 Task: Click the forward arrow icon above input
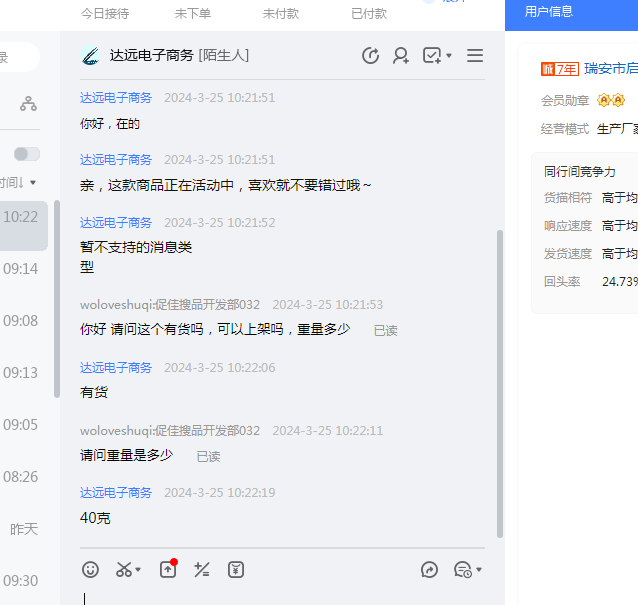pyautogui.click(x=430, y=569)
